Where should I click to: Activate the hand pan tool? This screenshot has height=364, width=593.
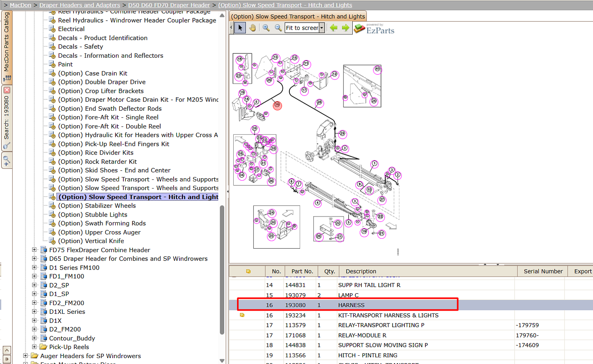click(x=253, y=28)
